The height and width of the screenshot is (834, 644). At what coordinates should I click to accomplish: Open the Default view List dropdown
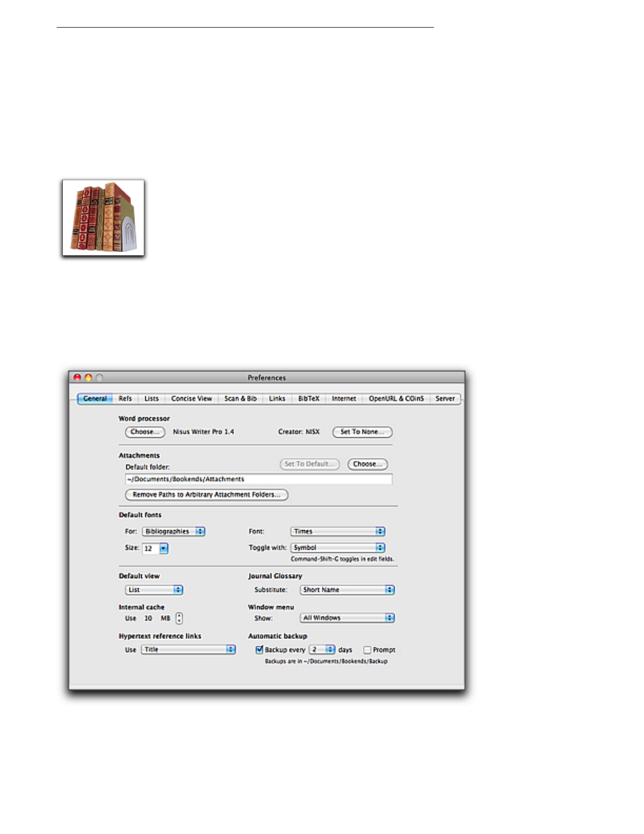coord(155,590)
